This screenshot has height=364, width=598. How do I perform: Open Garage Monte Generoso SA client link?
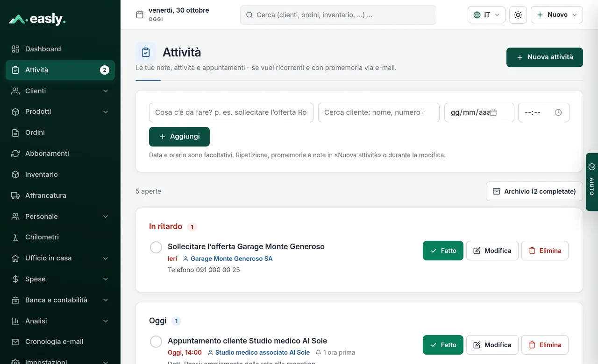(228, 259)
